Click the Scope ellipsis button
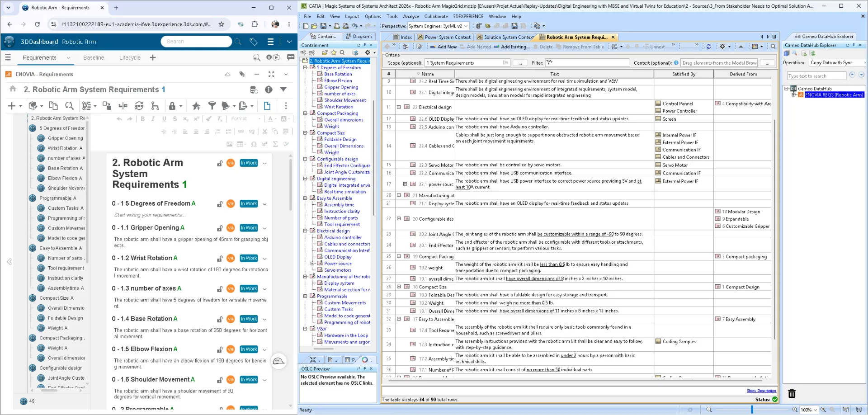868x415 pixels. (x=520, y=63)
